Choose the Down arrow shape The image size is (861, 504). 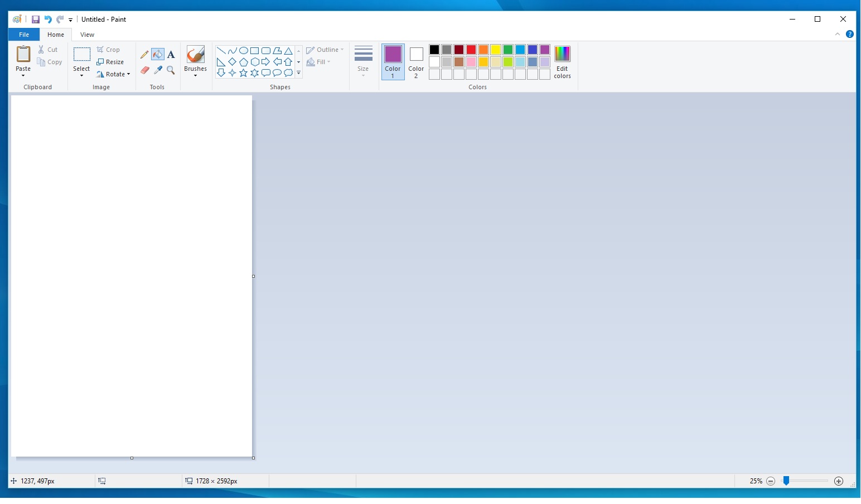click(x=221, y=73)
